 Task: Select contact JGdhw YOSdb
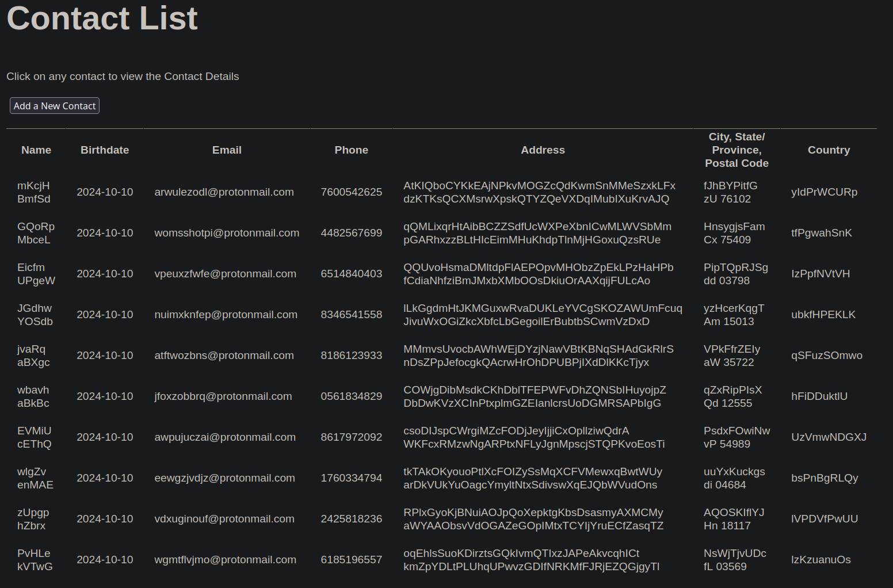[35, 315]
